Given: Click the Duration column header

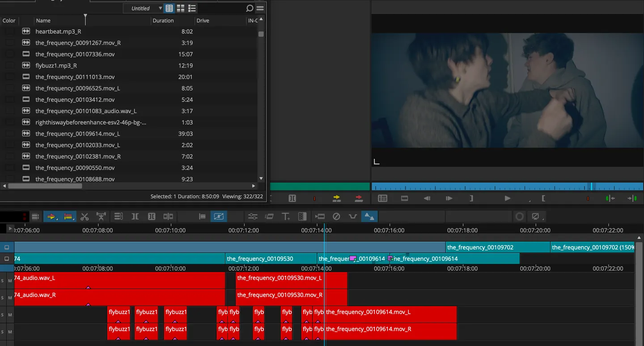Looking at the screenshot, I should [x=163, y=21].
